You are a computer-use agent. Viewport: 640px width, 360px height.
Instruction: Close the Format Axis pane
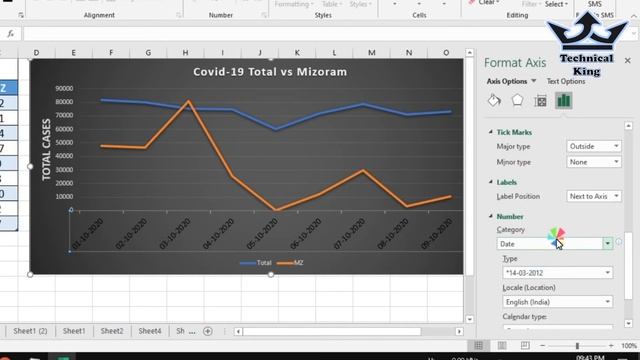(627, 61)
